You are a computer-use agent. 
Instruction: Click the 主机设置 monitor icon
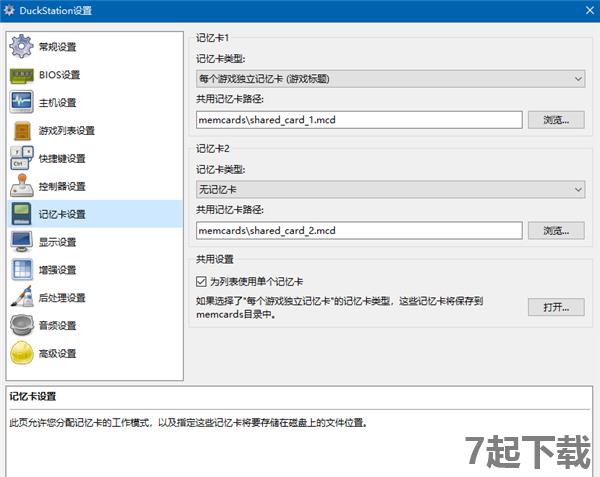click(21, 102)
